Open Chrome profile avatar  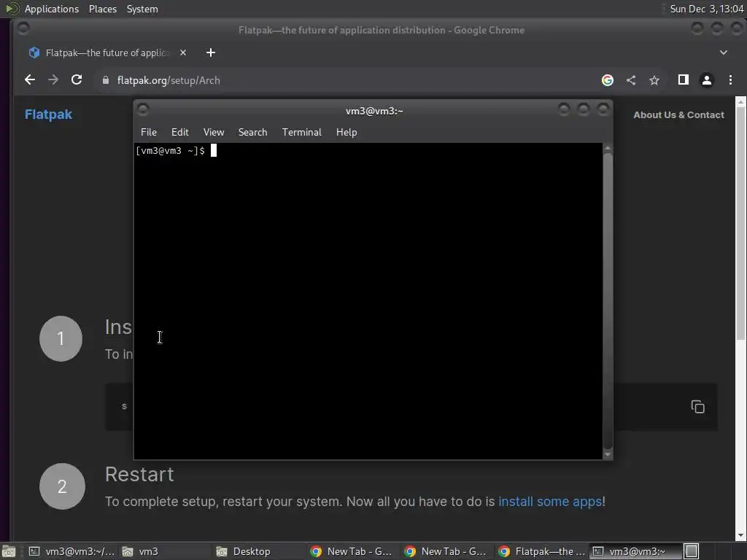(706, 80)
